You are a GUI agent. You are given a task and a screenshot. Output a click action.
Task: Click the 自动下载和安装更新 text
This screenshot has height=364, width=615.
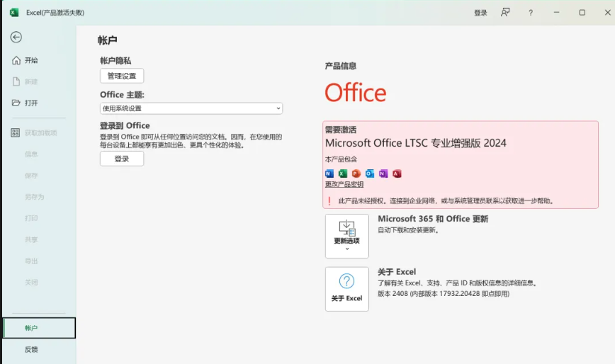coord(408,230)
